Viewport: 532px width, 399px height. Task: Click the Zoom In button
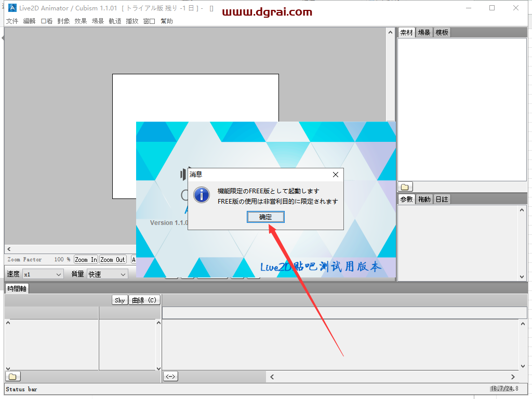click(86, 260)
